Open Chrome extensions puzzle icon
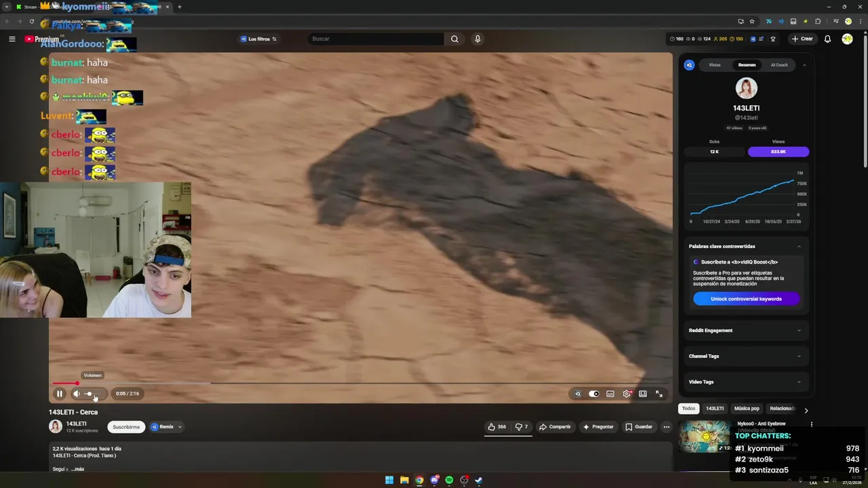868x488 pixels. point(818,21)
